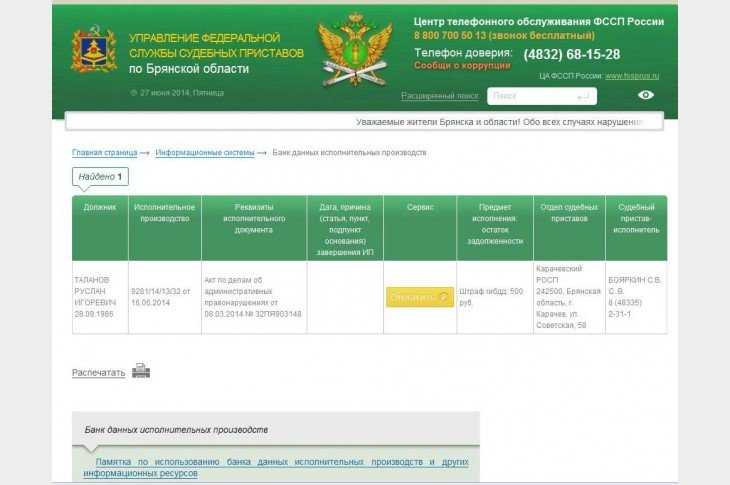Select the Найдено 1 results tab
This screenshot has width=730, height=485.
coord(100,177)
